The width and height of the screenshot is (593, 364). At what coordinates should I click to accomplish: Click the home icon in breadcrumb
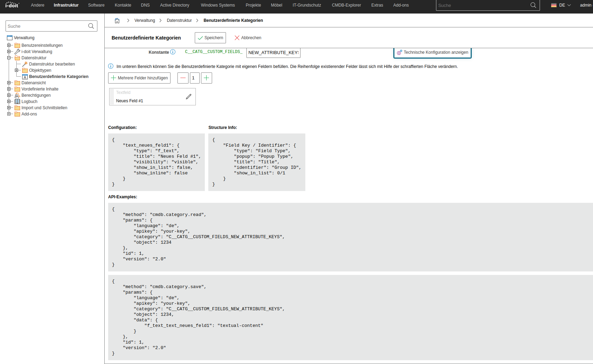(x=117, y=21)
